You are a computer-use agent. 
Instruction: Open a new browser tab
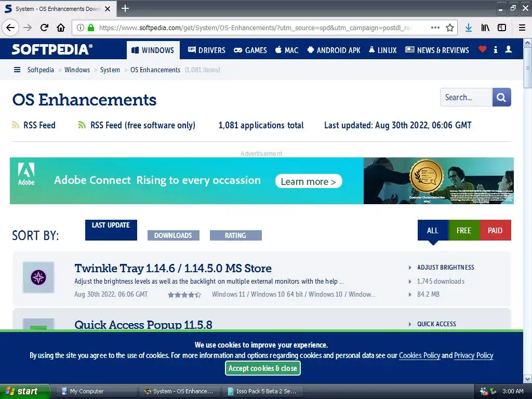click(125, 8)
